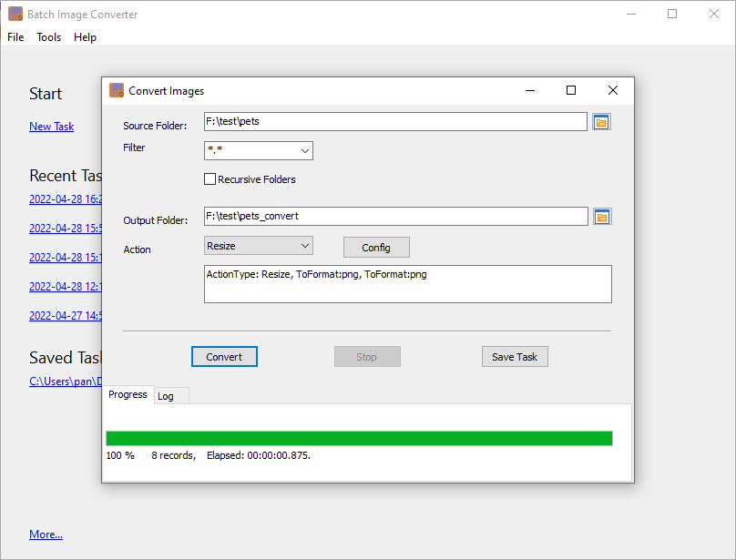The width and height of the screenshot is (736, 560).
Task: Open the File menu
Action: [x=15, y=37]
